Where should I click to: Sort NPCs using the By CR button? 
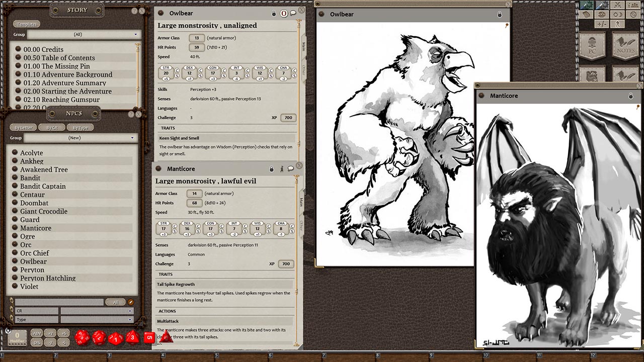point(51,127)
